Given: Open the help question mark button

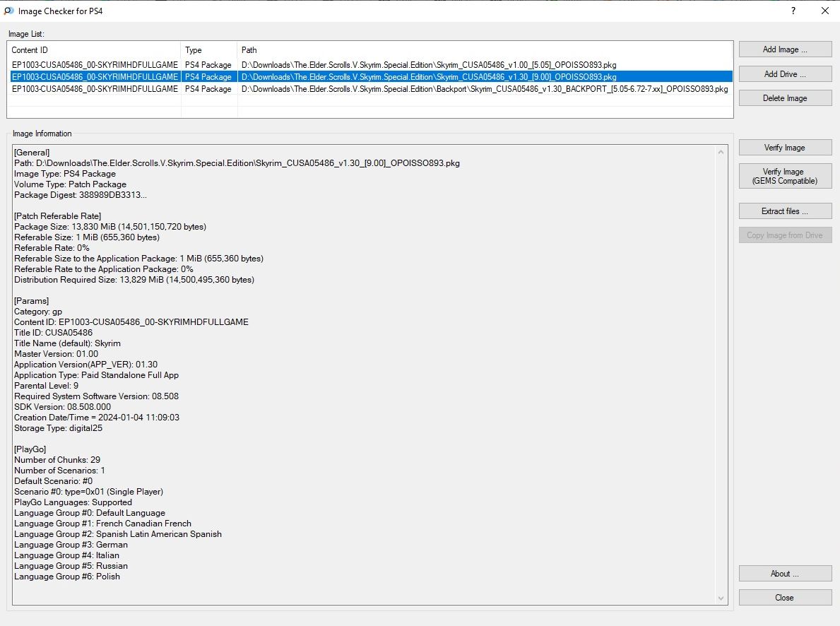Looking at the screenshot, I should (x=793, y=11).
